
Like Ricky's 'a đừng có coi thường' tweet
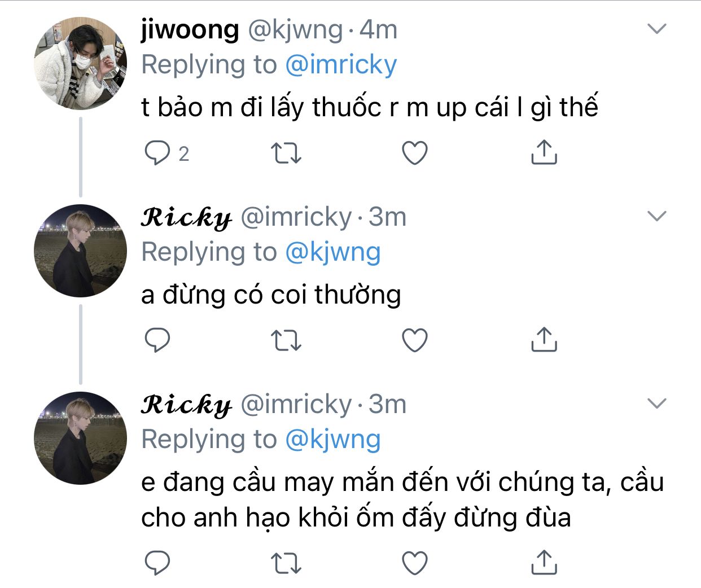pos(415,340)
